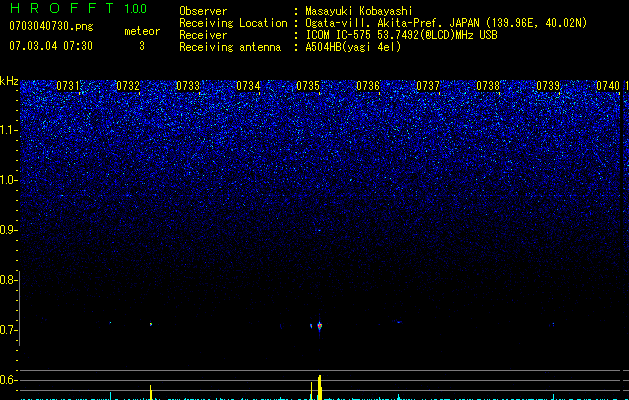Click the tall yellow intensity bar at 0735

[320, 387]
